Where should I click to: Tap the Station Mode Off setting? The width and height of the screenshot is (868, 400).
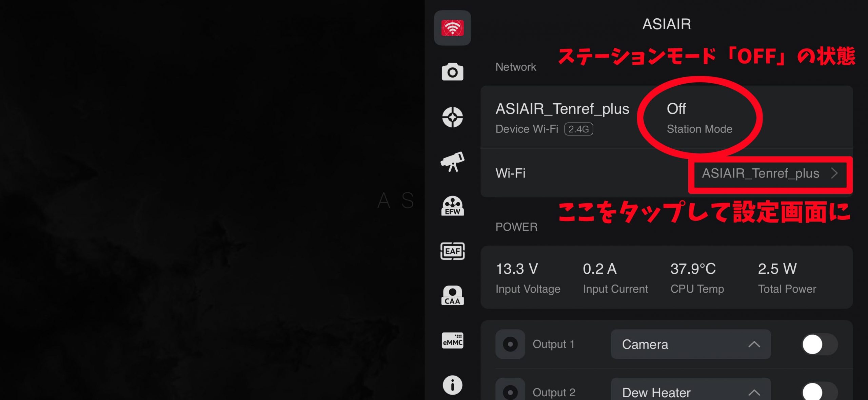coord(699,118)
